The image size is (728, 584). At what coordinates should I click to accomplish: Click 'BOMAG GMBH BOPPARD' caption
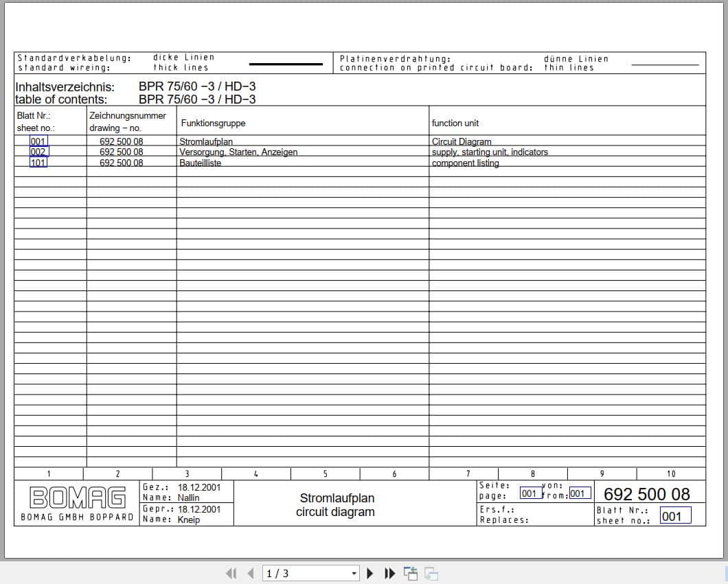coord(77,517)
